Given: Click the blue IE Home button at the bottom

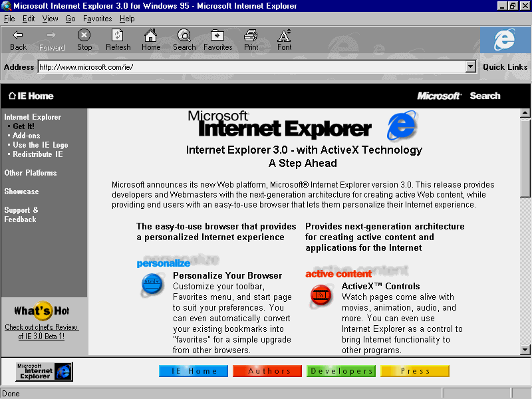Looking at the screenshot, I should pyautogui.click(x=194, y=371).
